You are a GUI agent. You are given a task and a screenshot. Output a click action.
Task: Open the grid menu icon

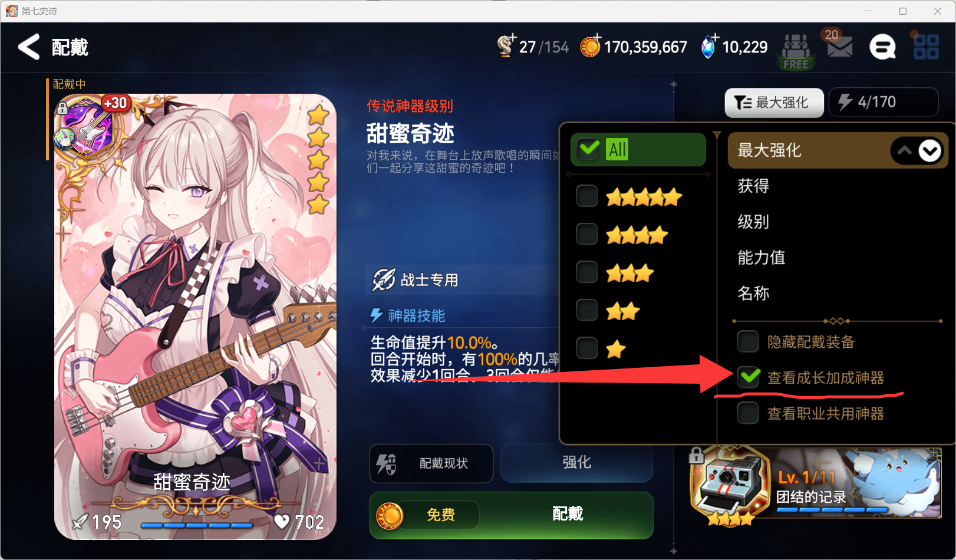[x=926, y=47]
